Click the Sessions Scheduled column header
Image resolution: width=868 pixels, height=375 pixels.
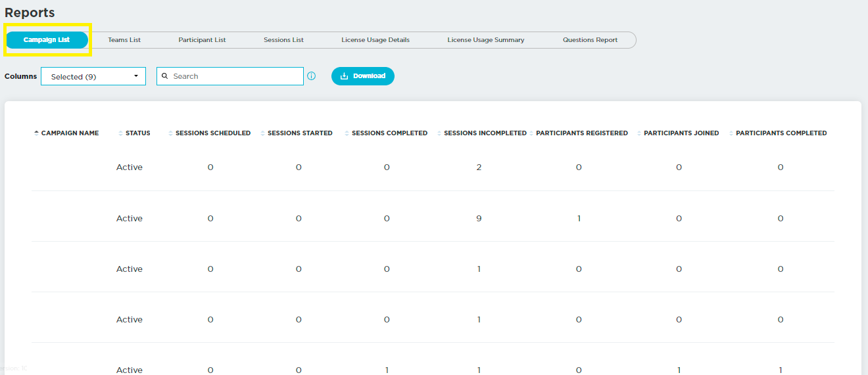click(x=213, y=133)
